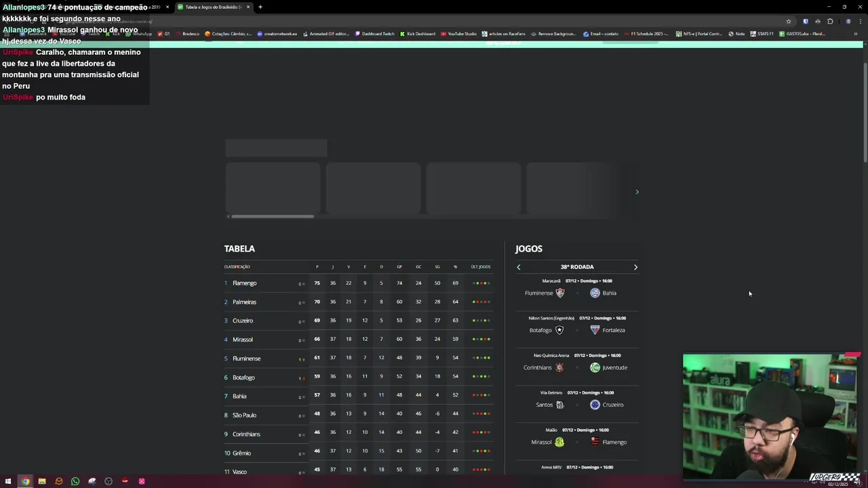Open WhatsApp from the taskbar
The image size is (868, 488).
(75, 481)
